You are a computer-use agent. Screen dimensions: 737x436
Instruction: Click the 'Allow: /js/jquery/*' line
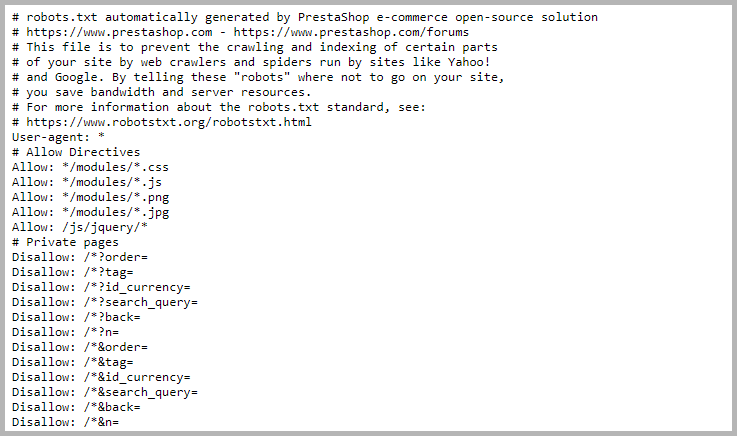(79, 227)
